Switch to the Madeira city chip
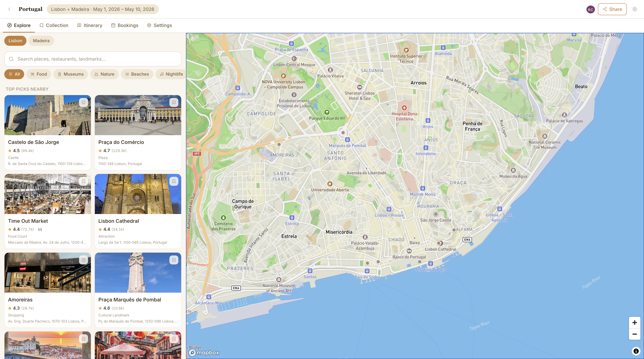Screen dimensions: 644x359 tap(41, 40)
